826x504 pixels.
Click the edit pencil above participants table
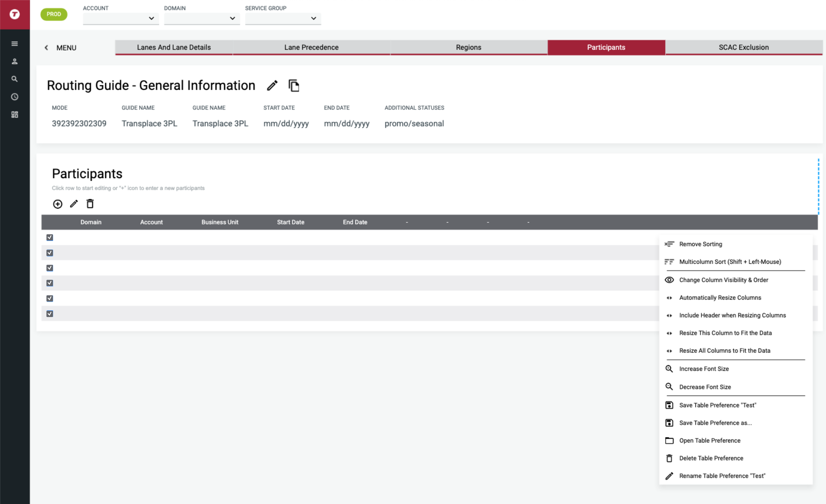tap(74, 204)
